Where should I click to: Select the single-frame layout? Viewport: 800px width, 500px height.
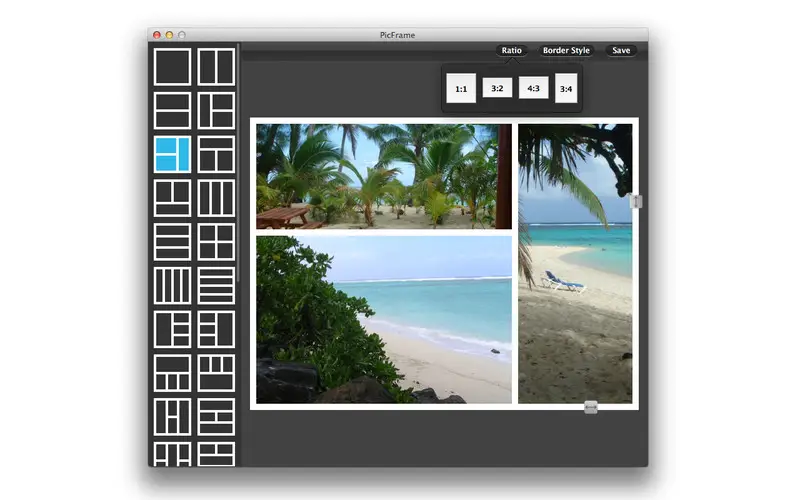point(172,66)
